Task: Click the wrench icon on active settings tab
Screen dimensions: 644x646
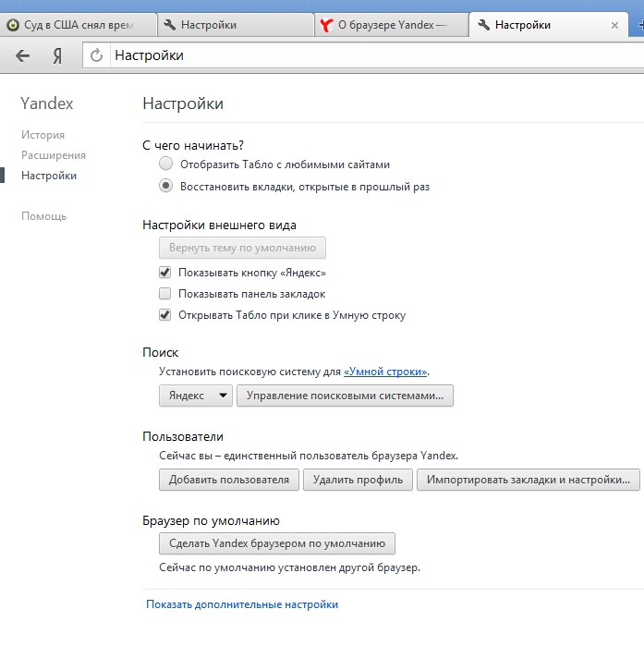Action: click(x=483, y=25)
